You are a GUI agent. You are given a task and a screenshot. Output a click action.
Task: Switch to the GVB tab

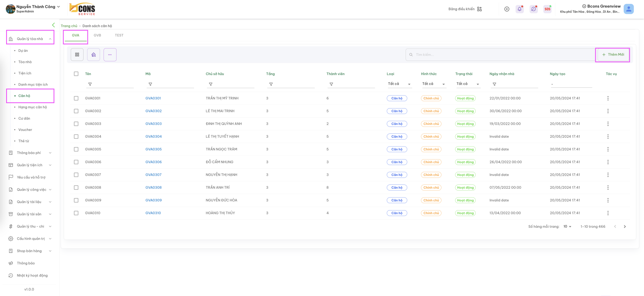pyautogui.click(x=97, y=35)
